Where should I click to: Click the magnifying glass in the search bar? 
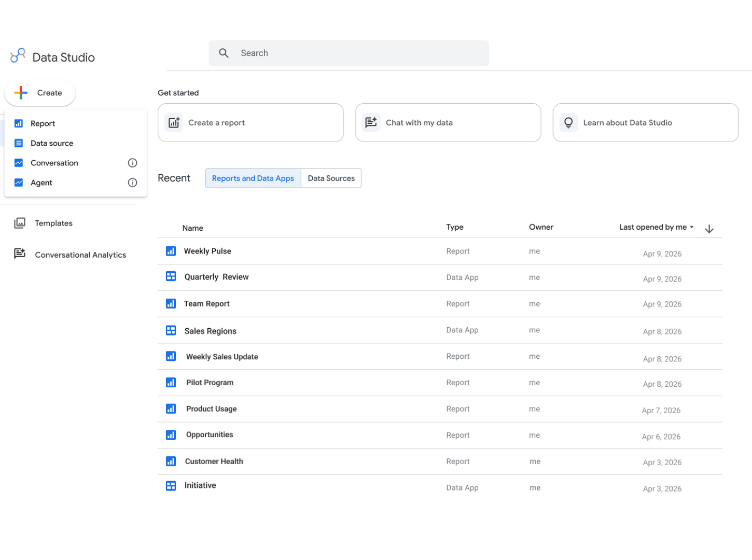pos(224,53)
